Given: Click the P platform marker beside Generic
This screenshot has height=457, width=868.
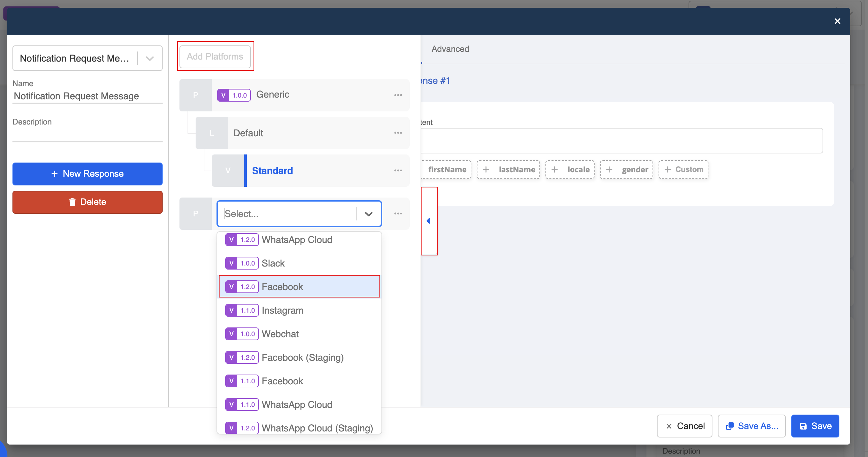Looking at the screenshot, I should click(x=195, y=95).
